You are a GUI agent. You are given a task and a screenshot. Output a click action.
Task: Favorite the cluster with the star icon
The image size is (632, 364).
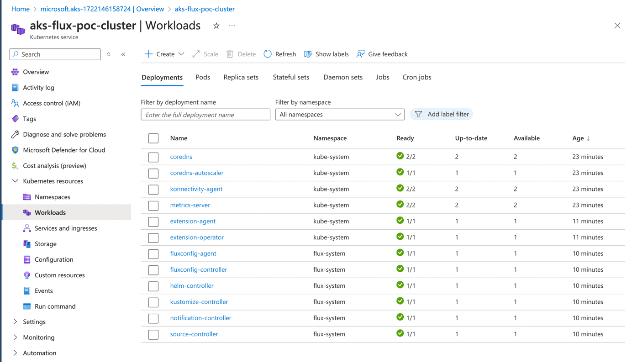click(x=216, y=26)
